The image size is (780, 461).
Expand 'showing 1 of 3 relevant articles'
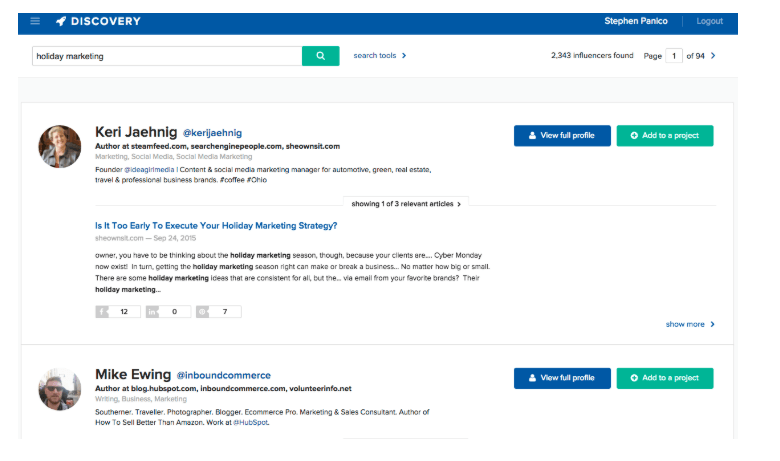point(406,204)
